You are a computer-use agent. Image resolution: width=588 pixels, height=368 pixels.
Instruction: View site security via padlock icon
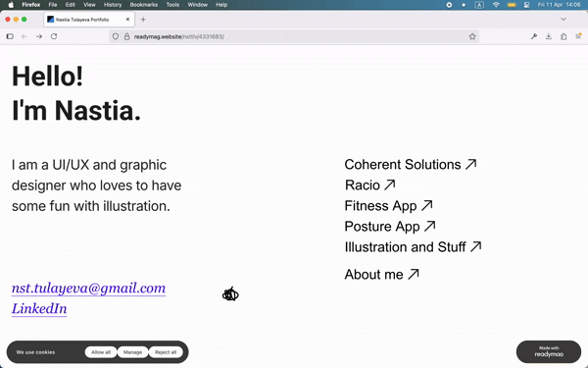[x=126, y=36]
